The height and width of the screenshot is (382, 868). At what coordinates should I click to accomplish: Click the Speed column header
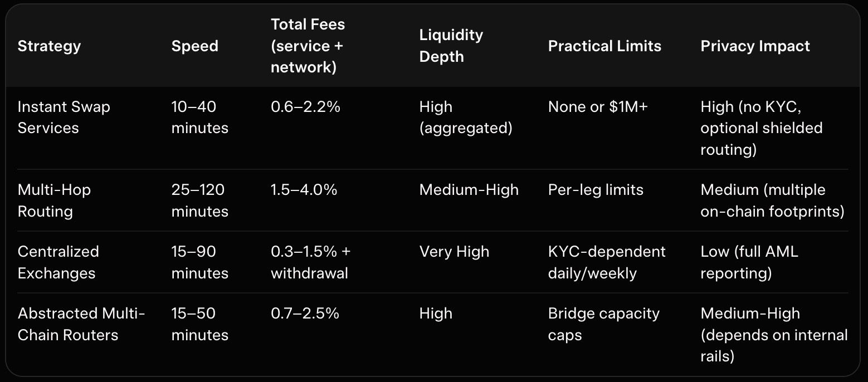pyautogui.click(x=194, y=46)
